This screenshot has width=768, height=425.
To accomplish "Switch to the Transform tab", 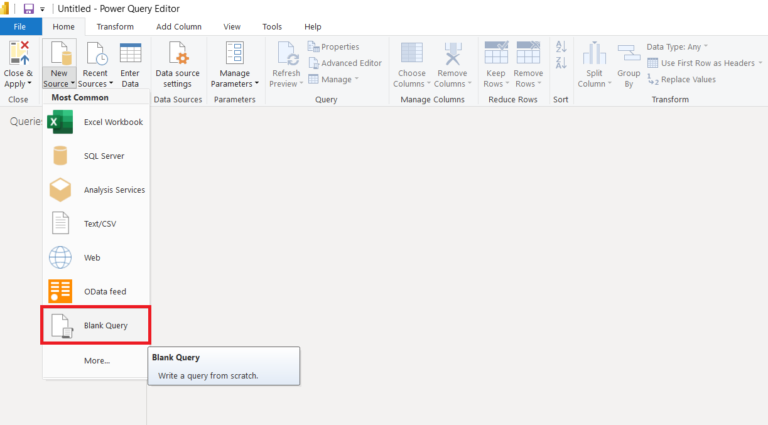I will pyautogui.click(x=115, y=26).
